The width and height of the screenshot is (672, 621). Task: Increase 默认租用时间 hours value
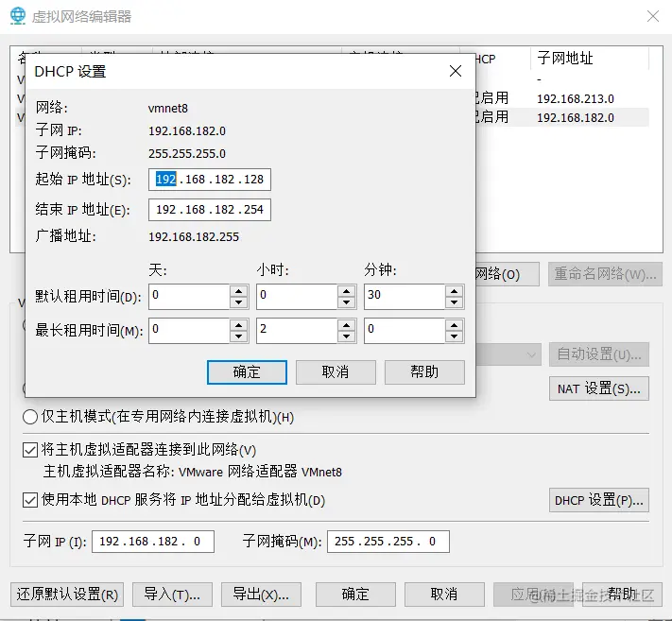(346, 291)
